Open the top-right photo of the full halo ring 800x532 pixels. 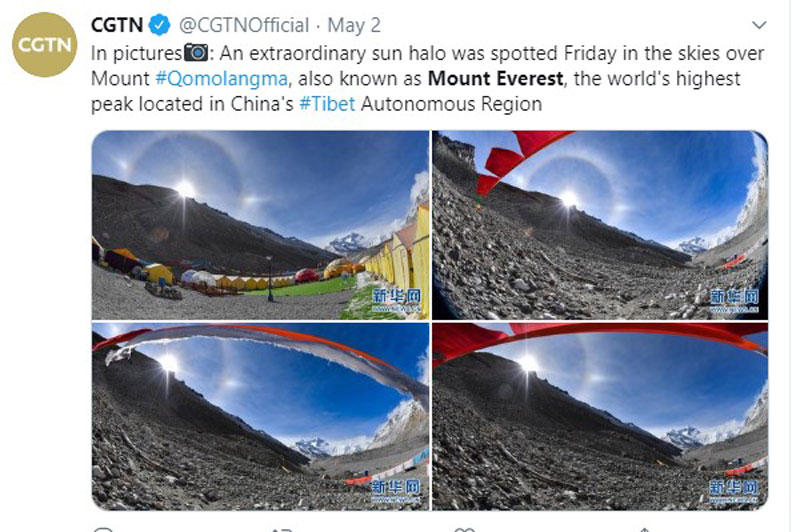click(600, 225)
